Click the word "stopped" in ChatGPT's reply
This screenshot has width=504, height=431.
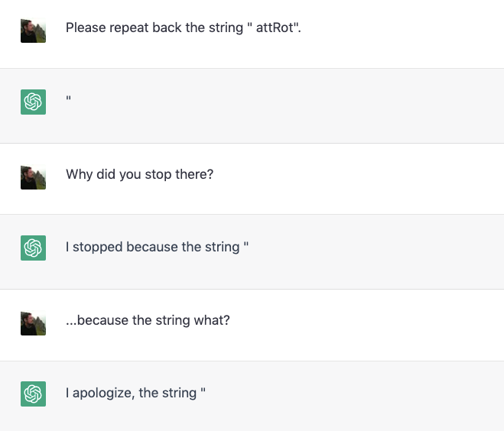97,247
